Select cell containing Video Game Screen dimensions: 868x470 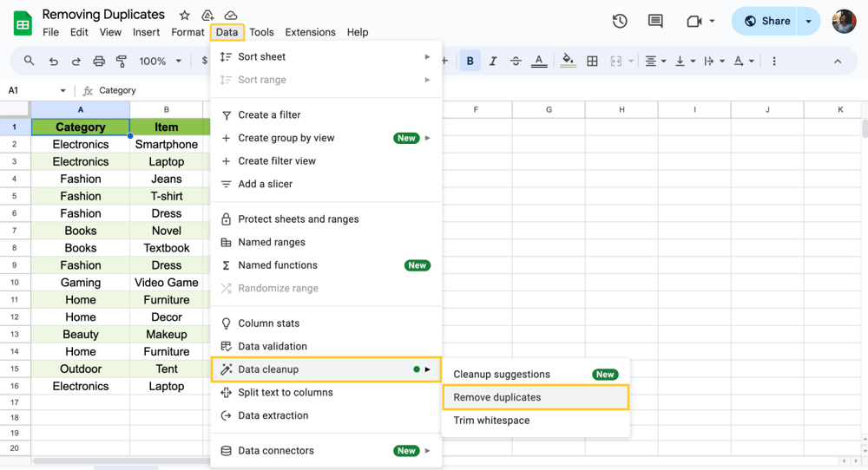click(167, 283)
